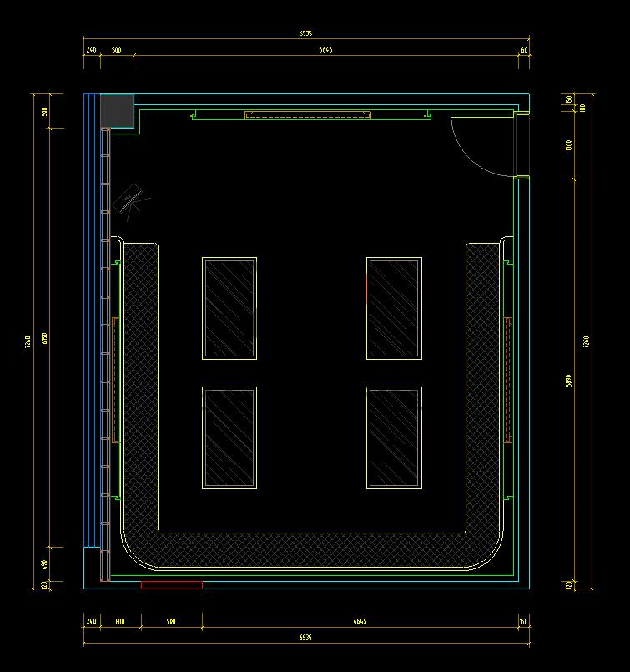Click the 5645 dimension text at top

pyautogui.click(x=325, y=50)
